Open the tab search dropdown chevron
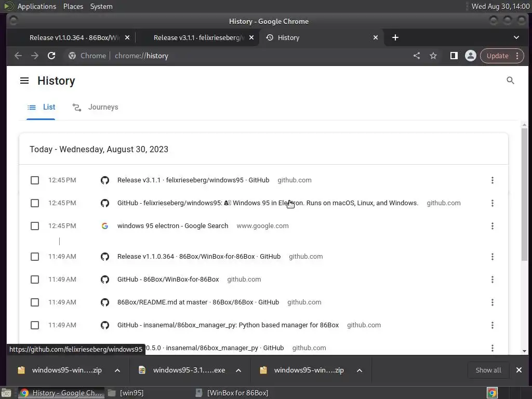Viewport: 532px width, 399px height. [x=516, y=37]
